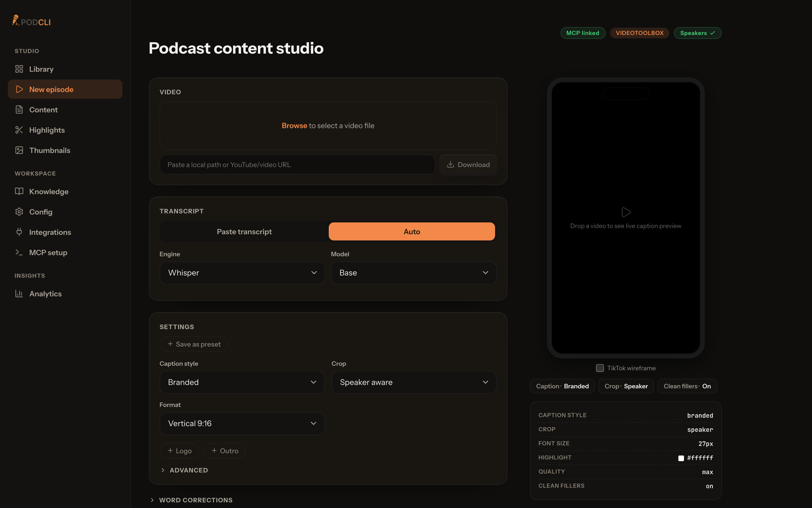Open Library in the sidebar
812x508 pixels.
[x=65, y=69]
